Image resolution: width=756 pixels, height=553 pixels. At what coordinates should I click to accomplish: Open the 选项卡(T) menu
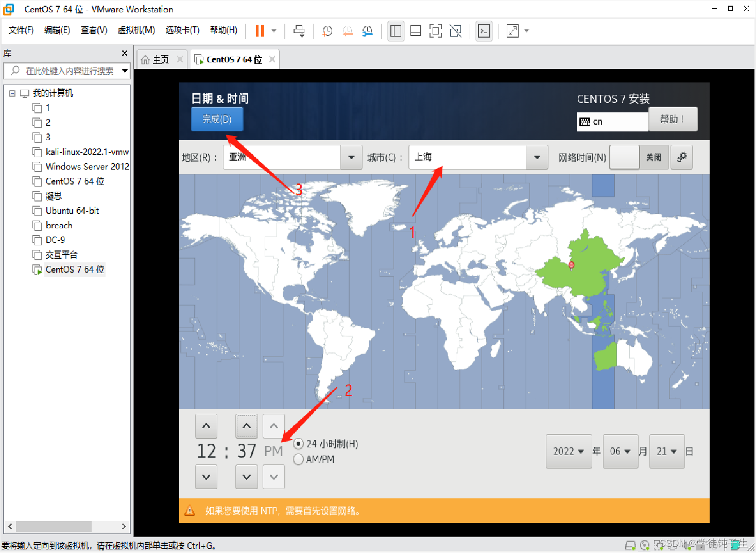coord(182,30)
